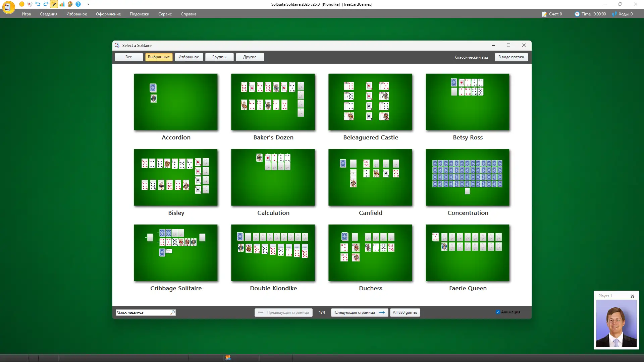
Task: Click the All 830 games button
Action: point(405,312)
